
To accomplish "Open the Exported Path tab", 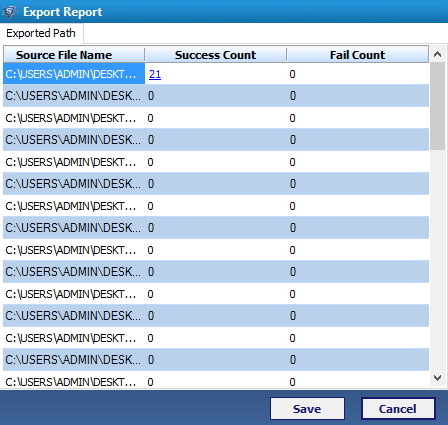I will tap(41, 33).
